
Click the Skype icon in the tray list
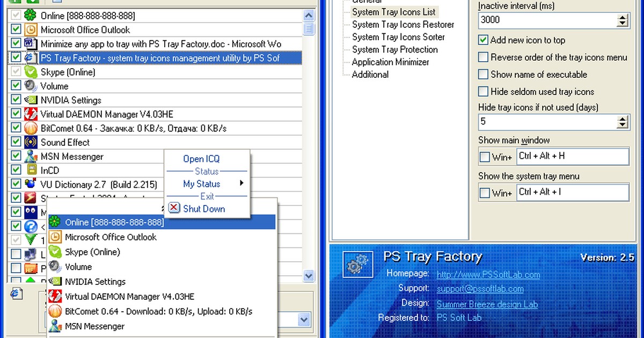31,72
